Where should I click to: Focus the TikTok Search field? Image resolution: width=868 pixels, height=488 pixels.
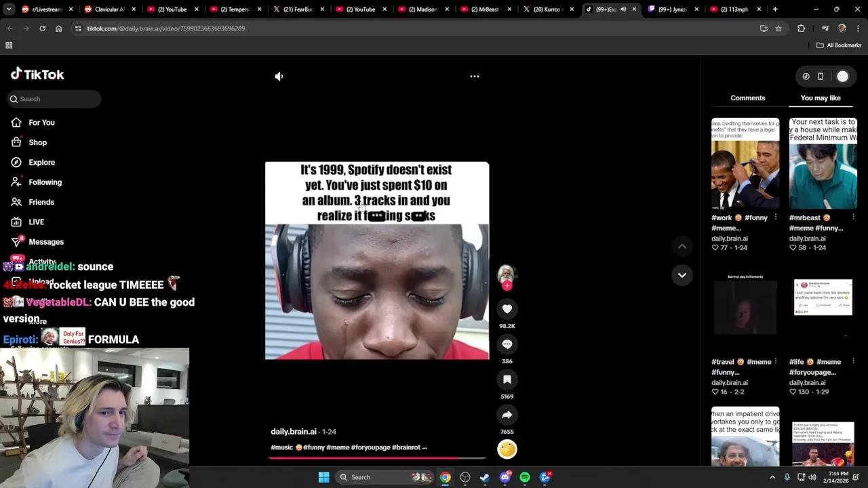pyautogui.click(x=54, y=99)
